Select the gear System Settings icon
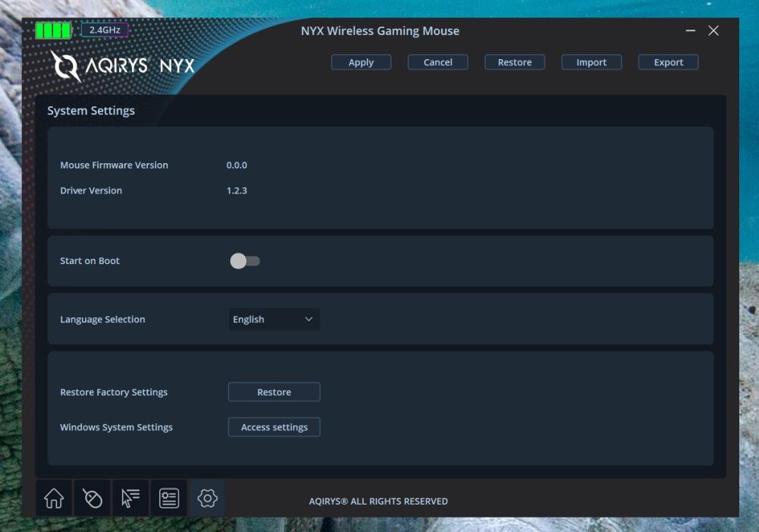 [x=207, y=499]
